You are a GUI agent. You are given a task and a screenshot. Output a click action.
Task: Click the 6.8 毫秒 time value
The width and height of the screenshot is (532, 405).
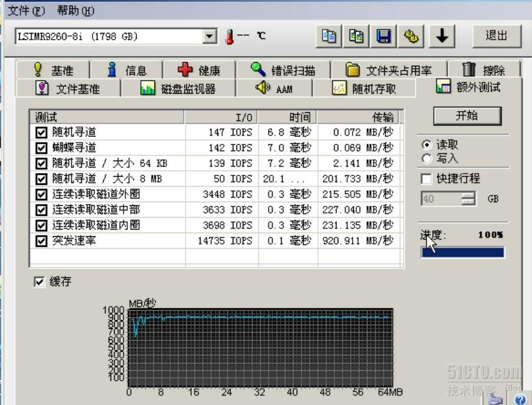(x=289, y=132)
